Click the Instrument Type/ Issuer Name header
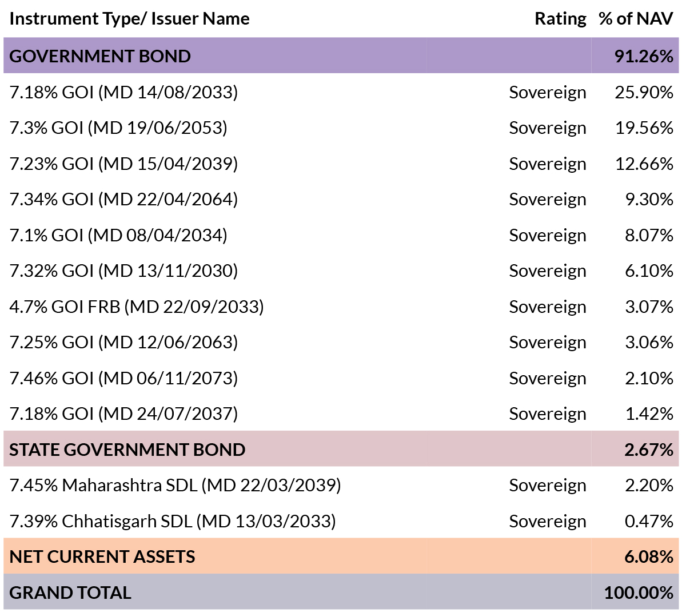The width and height of the screenshot is (686, 616). [x=129, y=19]
